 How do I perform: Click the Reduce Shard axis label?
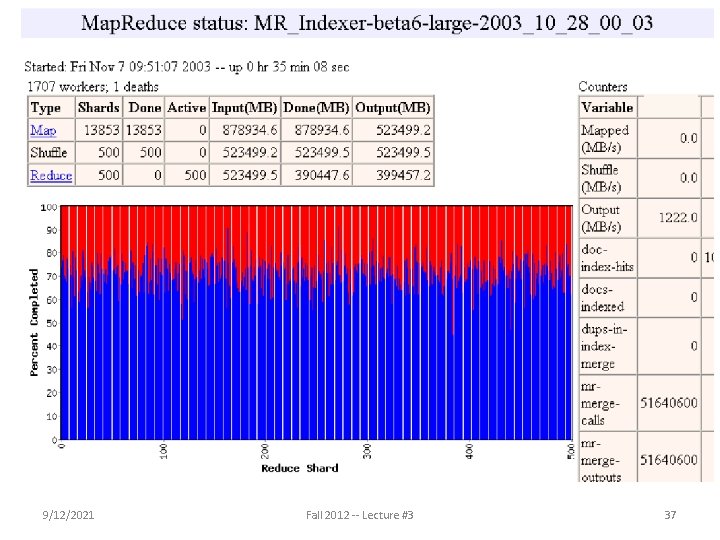tap(299, 468)
